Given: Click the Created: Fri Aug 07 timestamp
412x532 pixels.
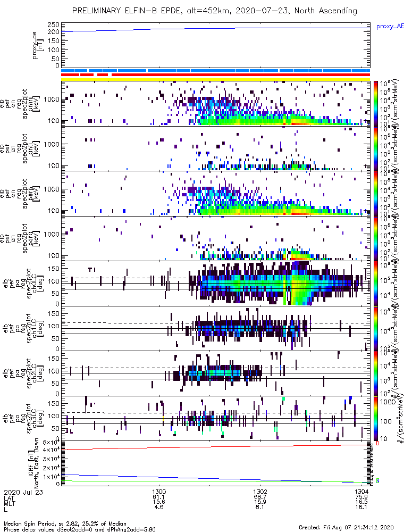Looking at the screenshot, I should (346, 527).
